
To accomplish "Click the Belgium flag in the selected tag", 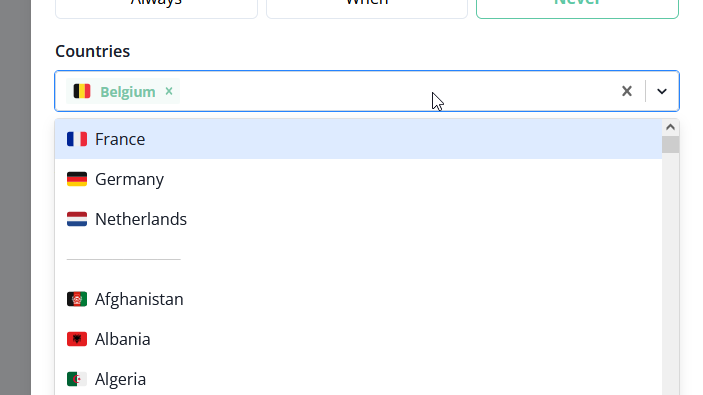I will click(82, 91).
